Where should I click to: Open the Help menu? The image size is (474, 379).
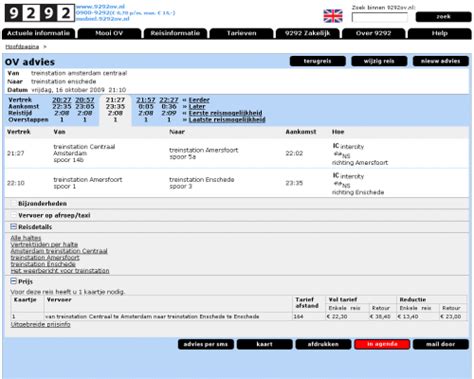[440, 33]
